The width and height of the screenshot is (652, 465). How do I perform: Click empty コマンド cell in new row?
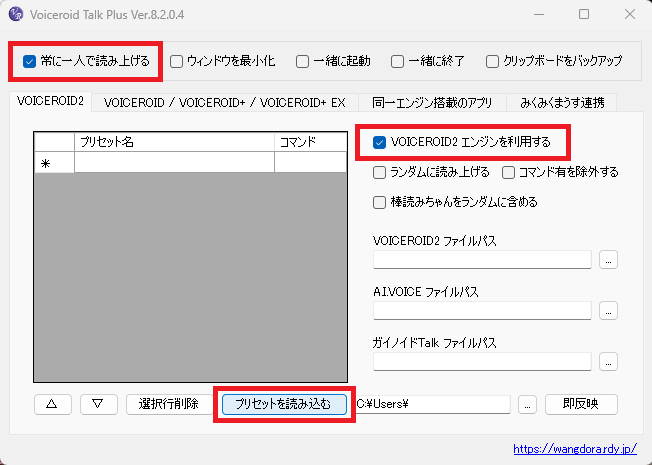pos(310,162)
